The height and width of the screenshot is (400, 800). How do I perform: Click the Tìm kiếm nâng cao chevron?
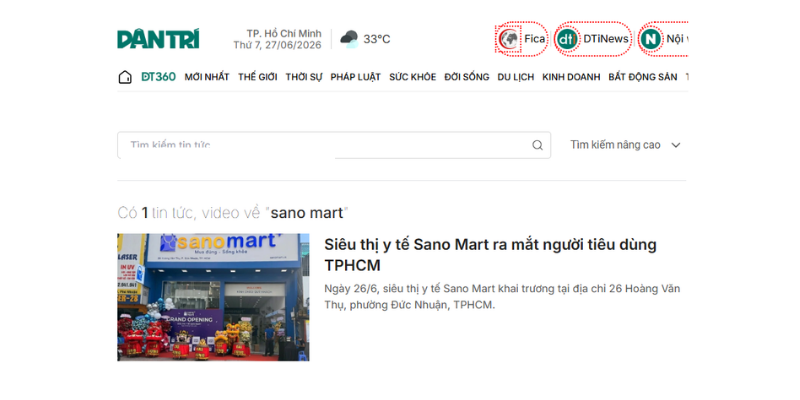[x=676, y=145]
